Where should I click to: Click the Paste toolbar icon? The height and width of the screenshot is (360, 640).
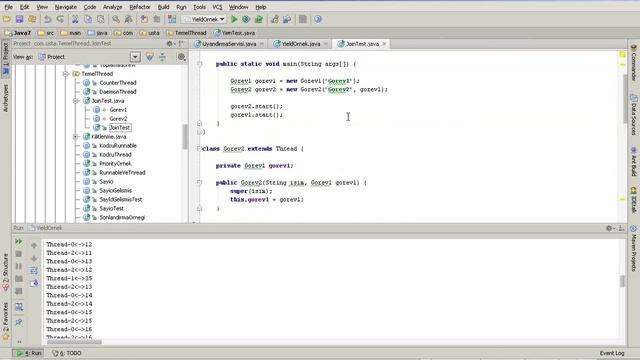pos(100,19)
